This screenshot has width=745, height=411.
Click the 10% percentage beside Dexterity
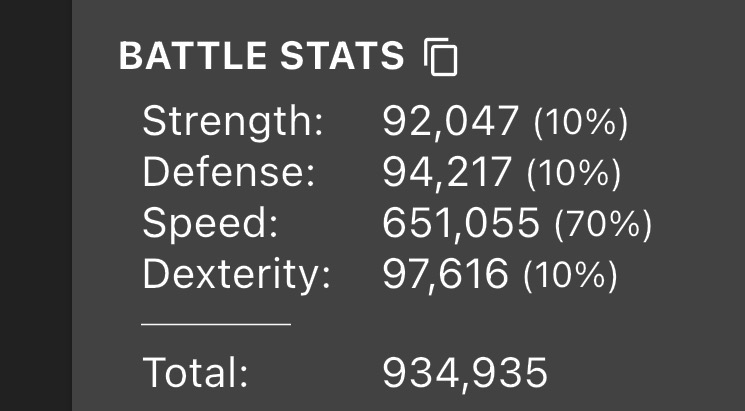(x=570, y=276)
